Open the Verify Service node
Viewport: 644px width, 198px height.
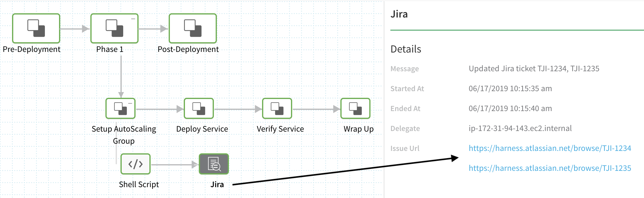pos(277,108)
